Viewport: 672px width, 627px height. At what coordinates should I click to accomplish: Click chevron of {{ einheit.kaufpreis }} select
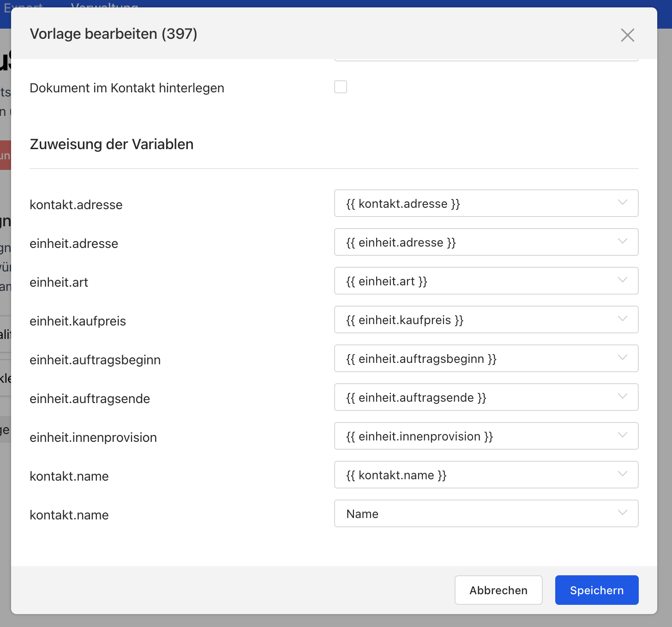[x=622, y=319]
